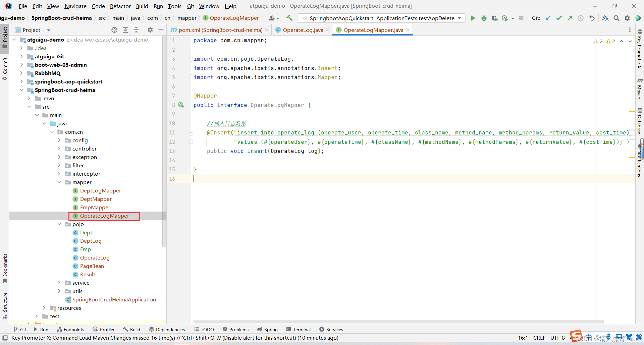Expand the resources folder

click(x=44, y=308)
